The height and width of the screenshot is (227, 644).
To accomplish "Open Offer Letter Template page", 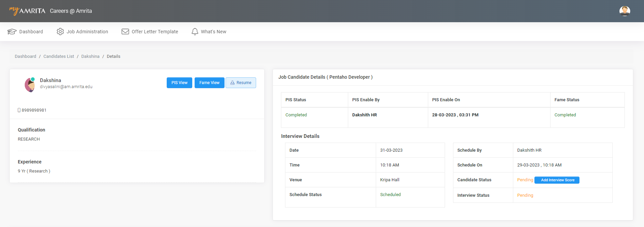I will (x=155, y=32).
